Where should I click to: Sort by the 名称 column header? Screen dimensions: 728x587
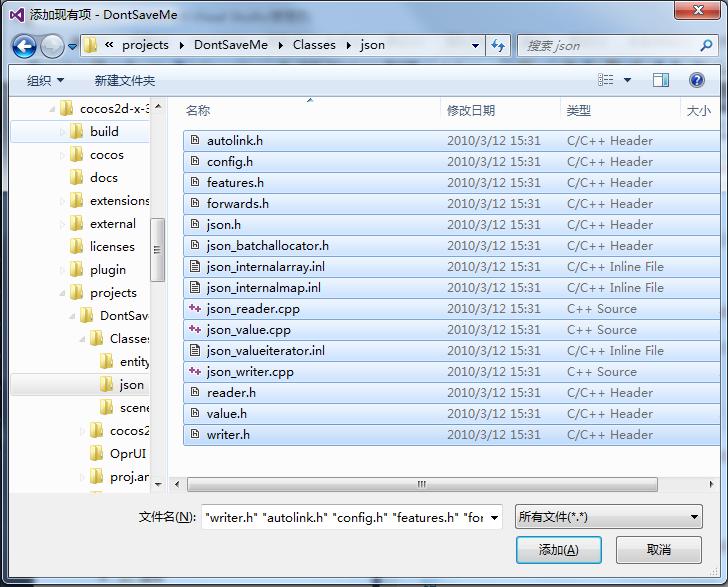click(x=198, y=111)
